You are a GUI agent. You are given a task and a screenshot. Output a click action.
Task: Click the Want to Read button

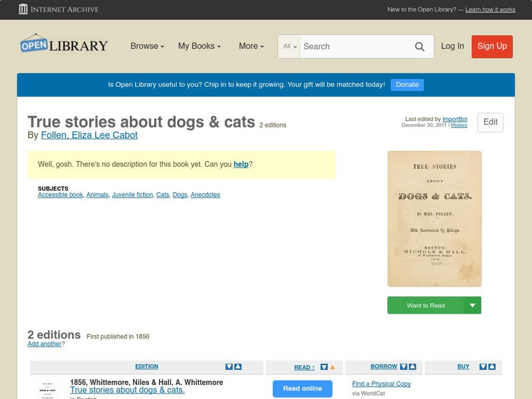(x=426, y=305)
